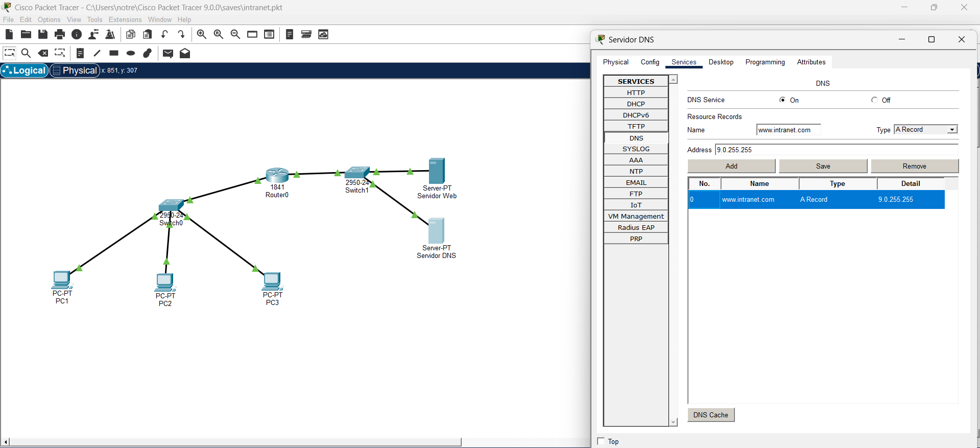The height and width of the screenshot is (448, 980).
Task: Reset the workspace zoom level
Action: click(x=219, y=34)
